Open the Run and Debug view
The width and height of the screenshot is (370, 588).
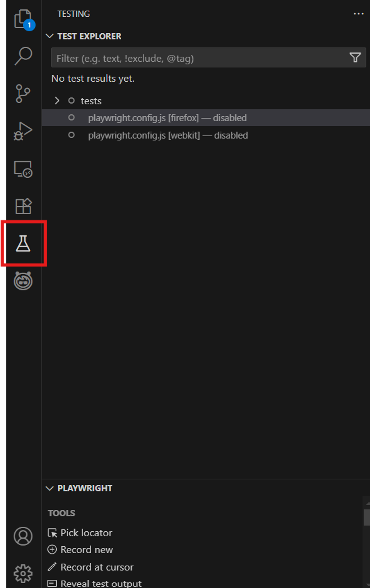pos(23,131)
